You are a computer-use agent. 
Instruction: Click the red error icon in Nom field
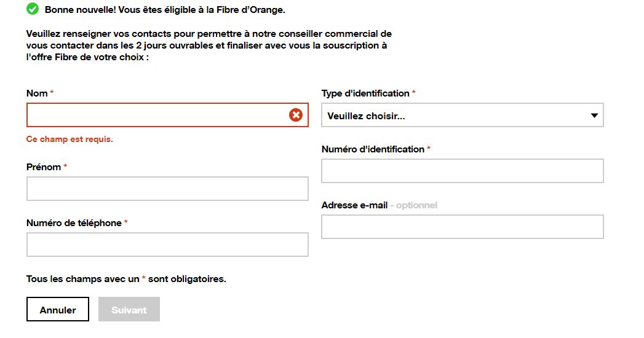[296, 115]
